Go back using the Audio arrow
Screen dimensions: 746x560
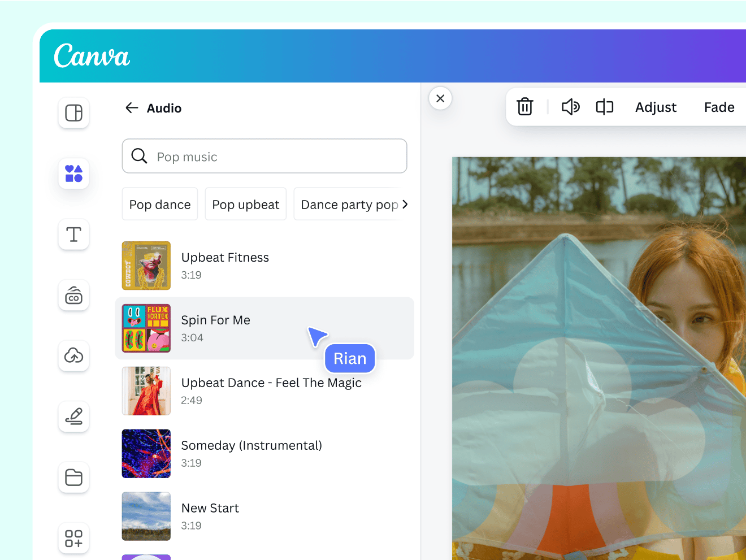click(132, 108)
